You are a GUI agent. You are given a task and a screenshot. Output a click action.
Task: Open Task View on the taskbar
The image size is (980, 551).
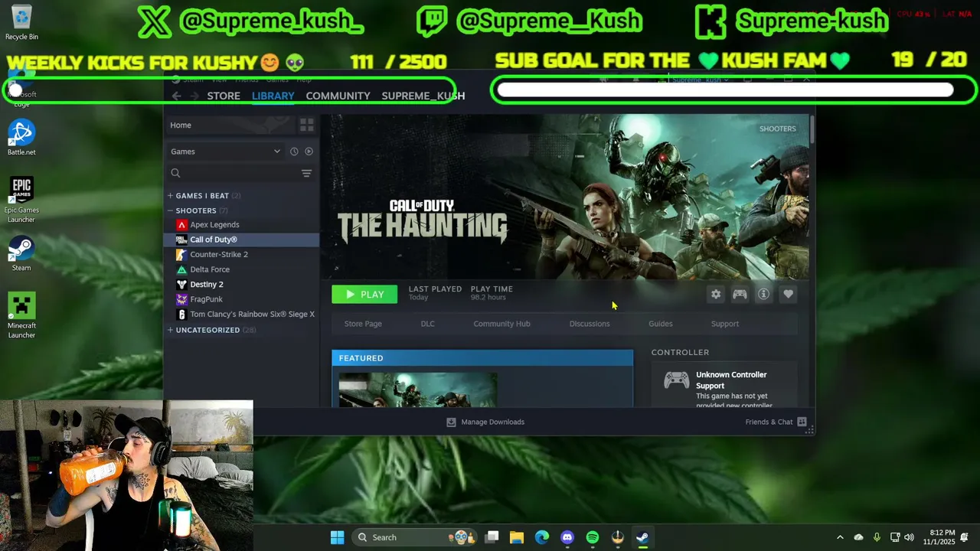(x=492, y=537)
